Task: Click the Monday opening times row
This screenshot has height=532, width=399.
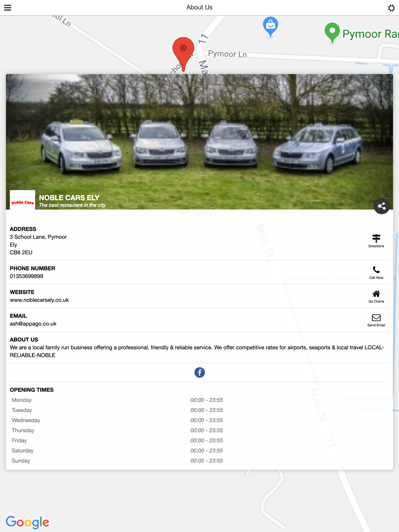Action: click(x=199, y=400)
